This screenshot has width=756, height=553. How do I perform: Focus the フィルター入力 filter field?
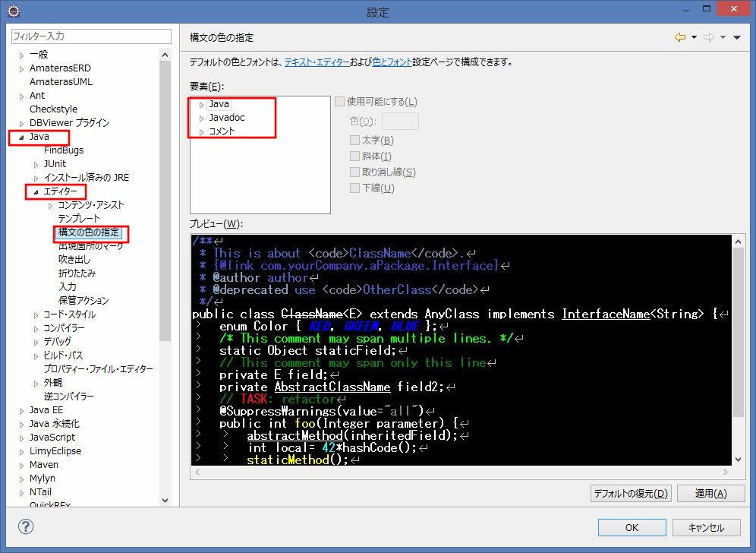pyautogui.click(x=91, y=36)
